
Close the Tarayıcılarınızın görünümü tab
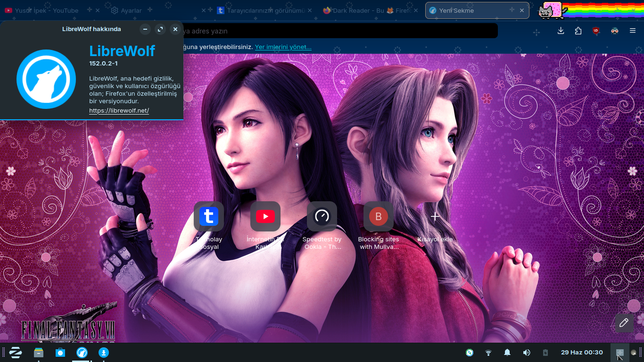pyautogui.click(x=311, y=10)
